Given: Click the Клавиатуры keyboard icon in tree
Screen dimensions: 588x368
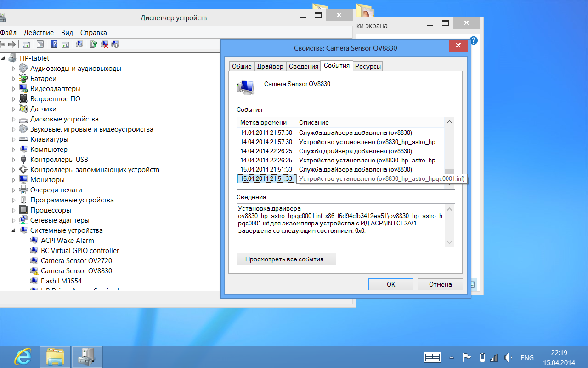Looking at the screenshot, I should 23,139.
